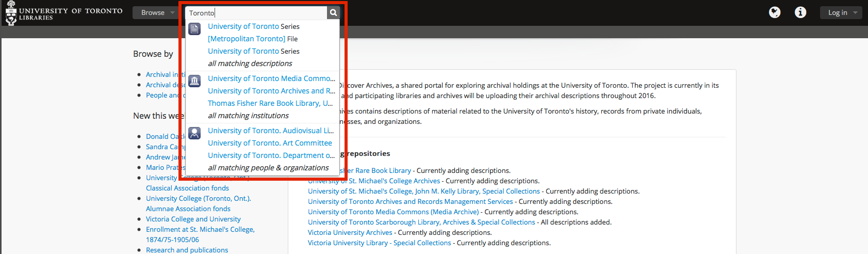Open Media Commons (Media Archive) repository link
Image resolution: width=868 pixels, height=254 pixels.
pyautogui.click(x=394, y=212)
